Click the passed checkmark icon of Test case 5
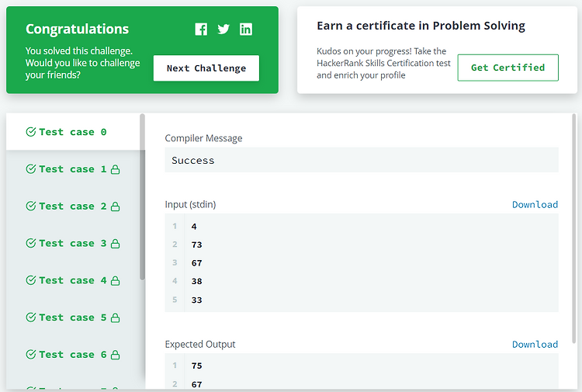 coord(31,317)
